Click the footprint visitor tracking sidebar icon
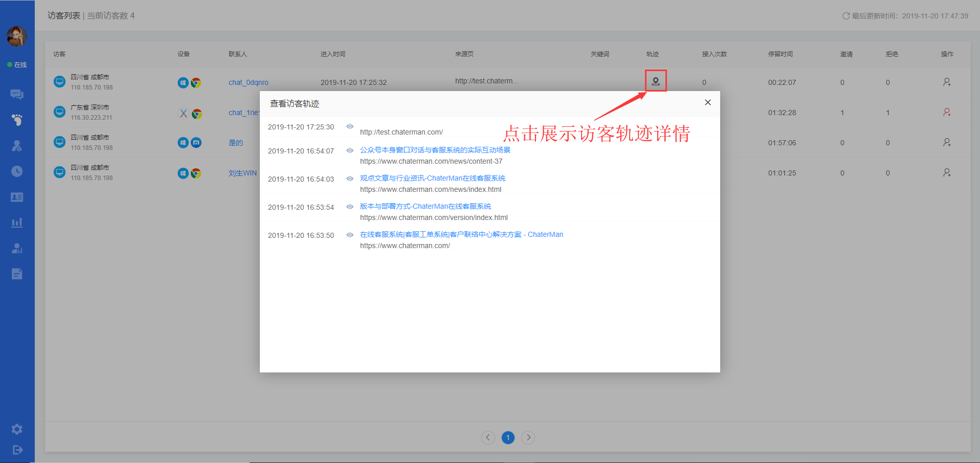 (x=17, y=120)
